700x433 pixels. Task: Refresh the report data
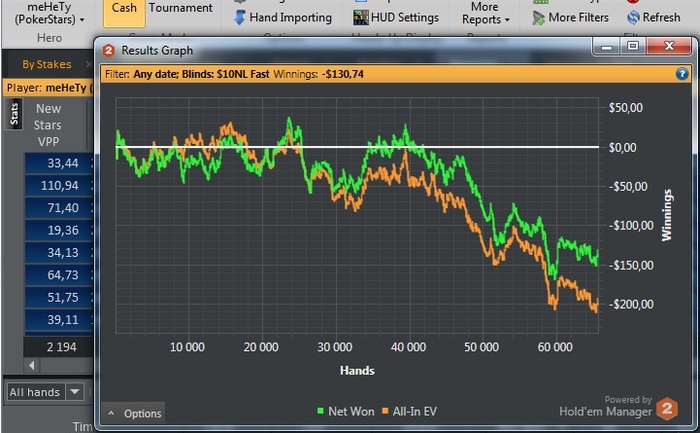coord(654,17)
